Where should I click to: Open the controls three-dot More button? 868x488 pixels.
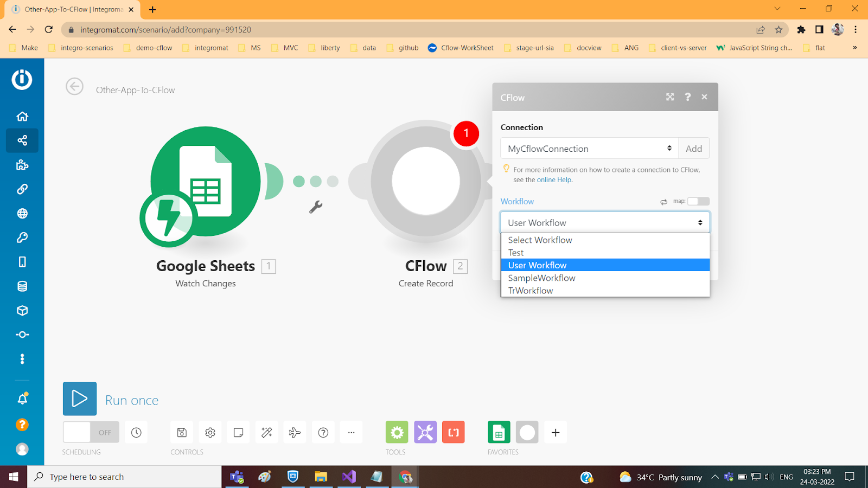[351, 432]
